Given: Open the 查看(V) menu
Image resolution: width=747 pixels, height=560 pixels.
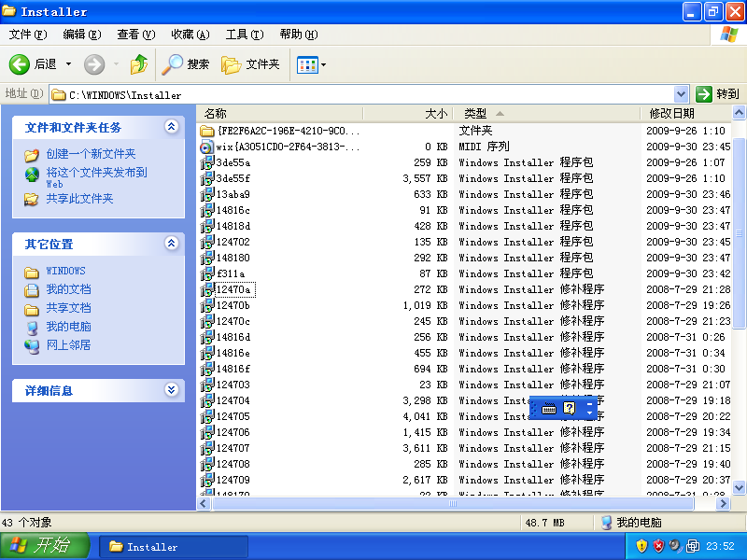Looking at the screenshot, I should coord(136,35).
